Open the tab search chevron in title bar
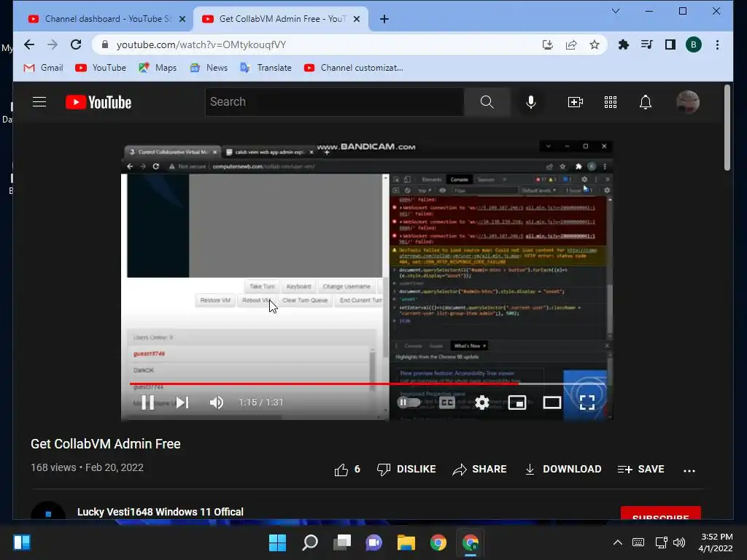This screenshot has height=560, width=747. coord(616,11)
